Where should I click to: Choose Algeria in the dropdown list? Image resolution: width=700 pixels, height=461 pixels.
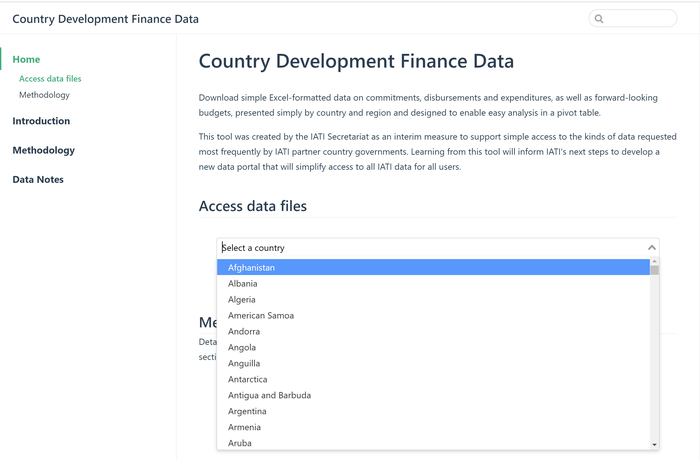pyautogui.click(x=433, y=299)
